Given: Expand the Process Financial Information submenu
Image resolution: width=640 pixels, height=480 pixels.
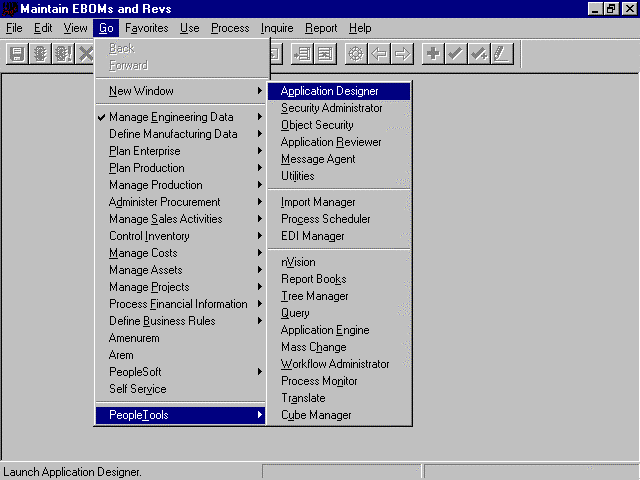Looking at the screenshot, I should point(180,304).
